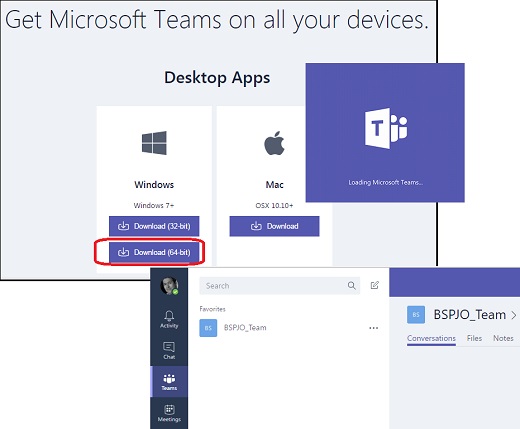
Task: Click the 'Desktop Apps' heading
Action: point(217,78)
